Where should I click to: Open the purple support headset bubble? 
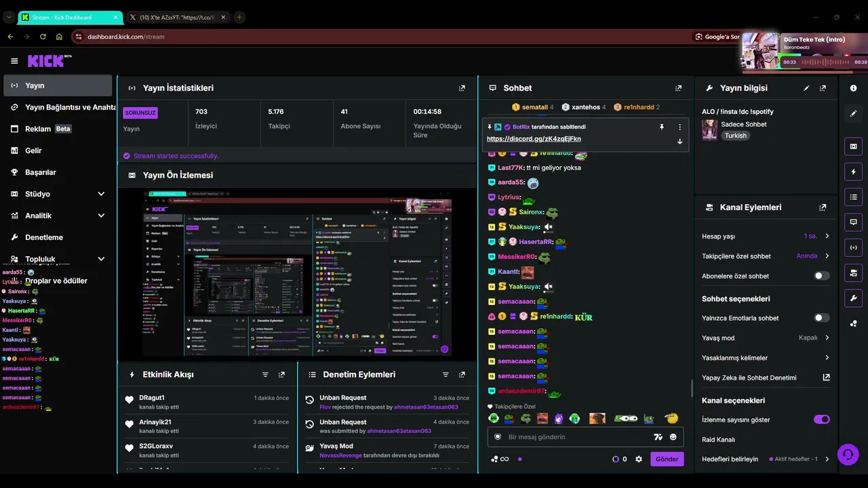848,454
